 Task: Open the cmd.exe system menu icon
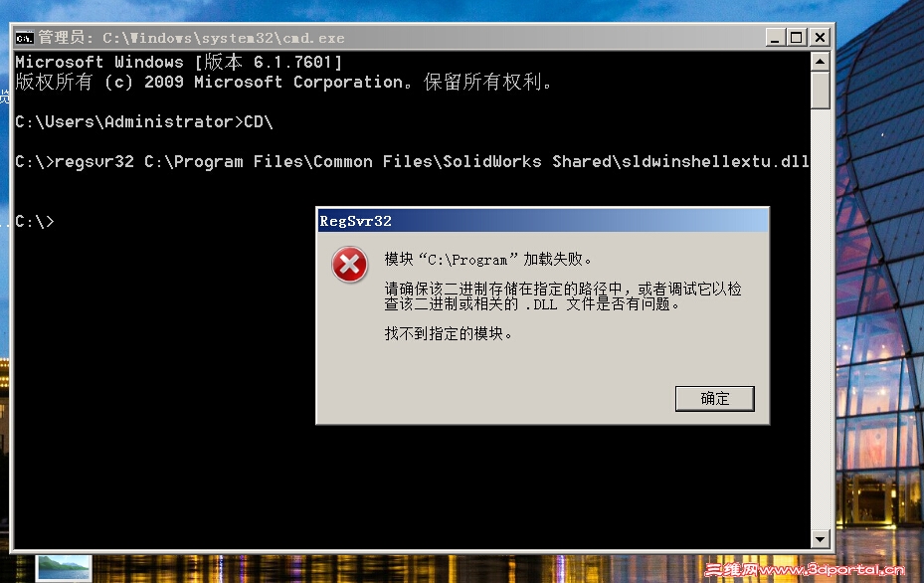(x=24, y=39)
